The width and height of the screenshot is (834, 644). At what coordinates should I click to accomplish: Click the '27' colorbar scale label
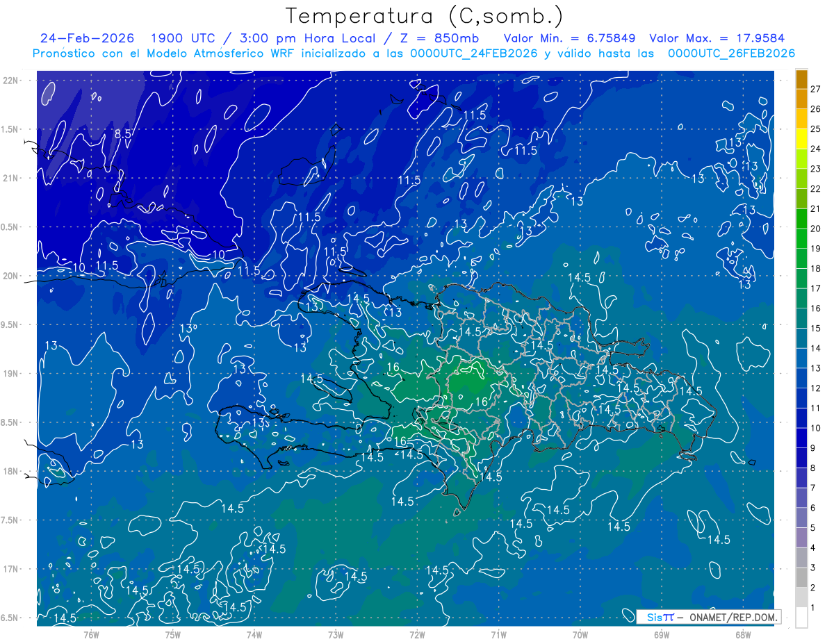816,89
